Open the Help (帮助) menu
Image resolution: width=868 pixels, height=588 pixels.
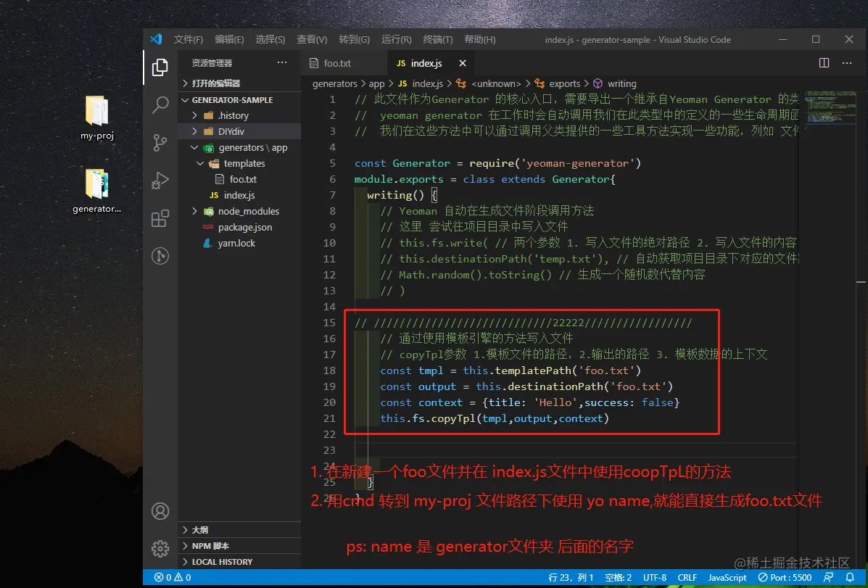pos(480,39)
